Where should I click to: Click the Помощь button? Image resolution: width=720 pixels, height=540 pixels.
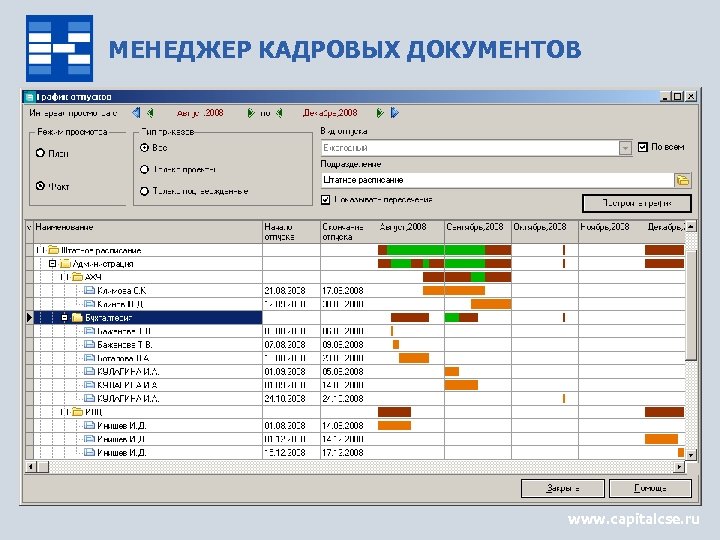650,488
